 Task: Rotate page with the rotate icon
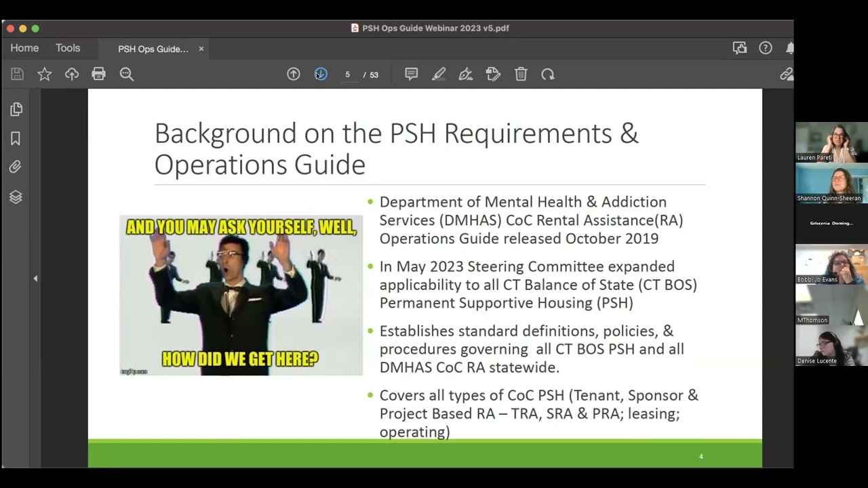pyautogui.click(x=548, y=74)
